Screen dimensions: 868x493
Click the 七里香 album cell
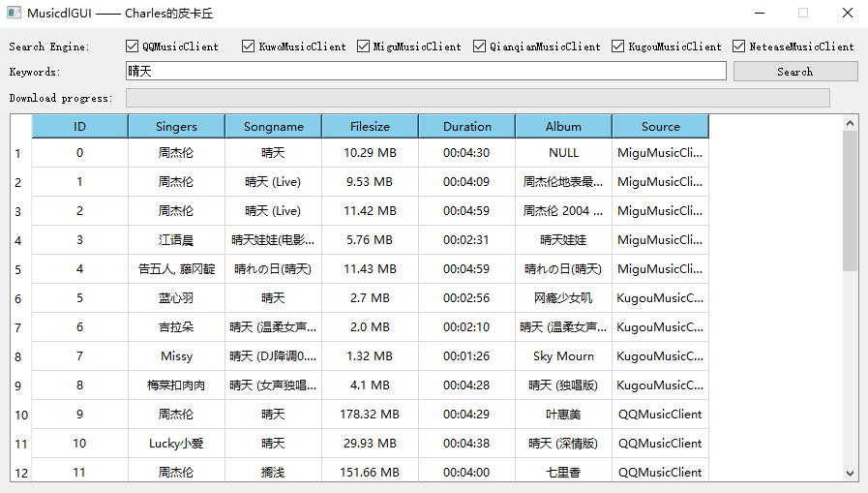pos(563,472)
